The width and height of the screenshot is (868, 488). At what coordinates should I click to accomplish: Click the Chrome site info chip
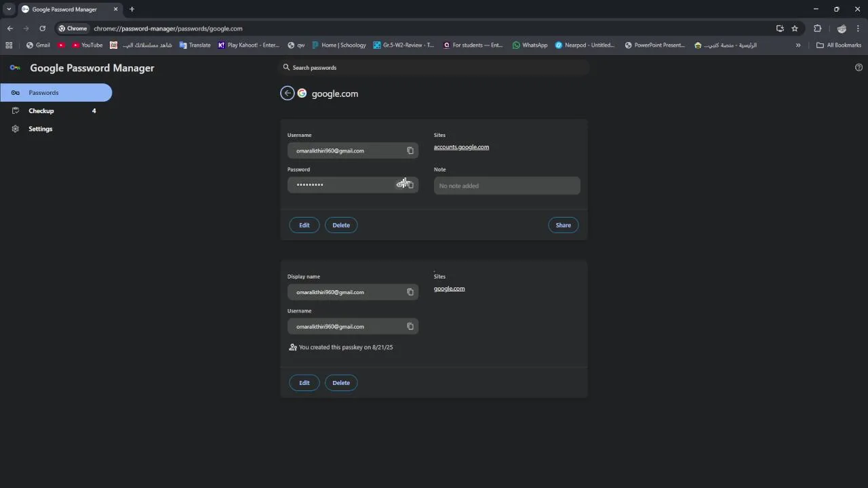pyautogui.click(x=73, y=28)
